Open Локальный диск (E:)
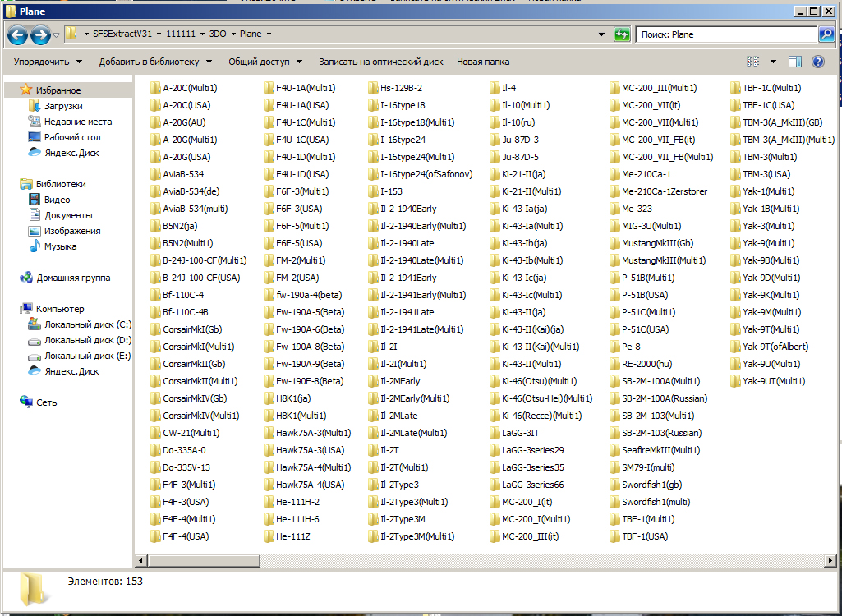 (x=88, y=356)
